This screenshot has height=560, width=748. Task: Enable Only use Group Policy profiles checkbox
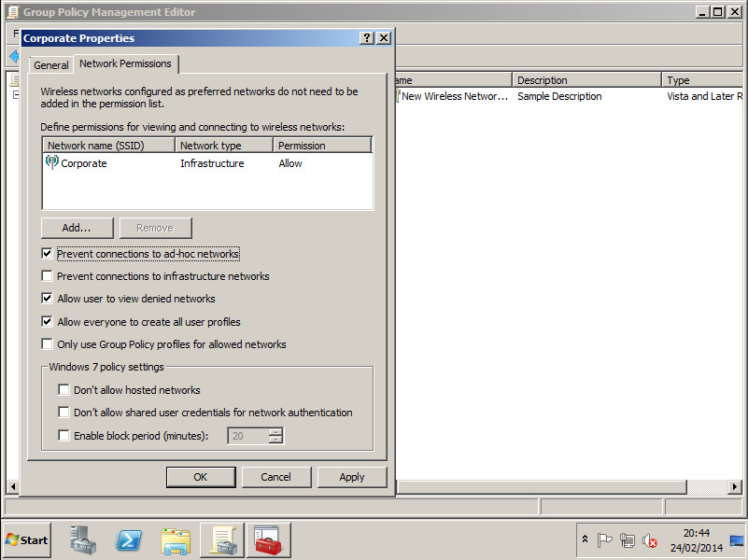(x=47, y=344)
